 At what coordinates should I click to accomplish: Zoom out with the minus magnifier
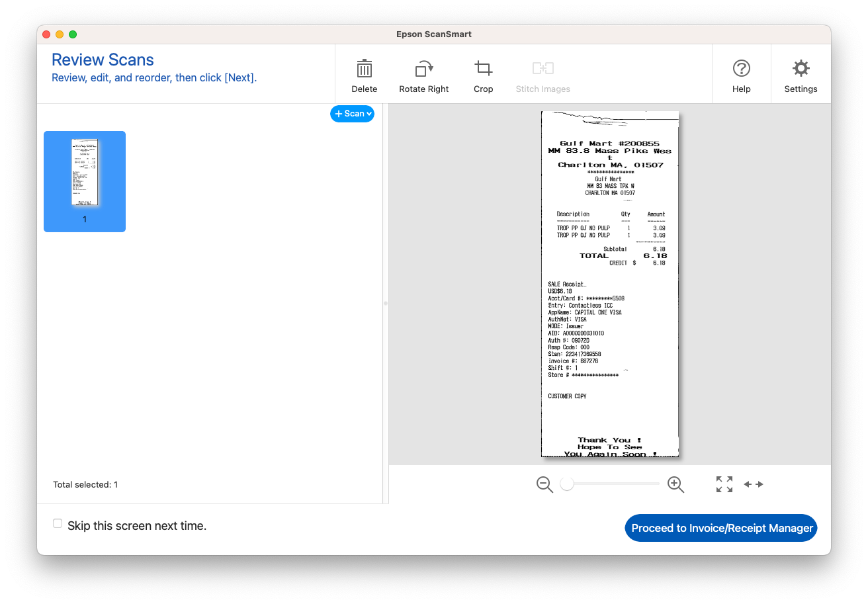[544, 484]
